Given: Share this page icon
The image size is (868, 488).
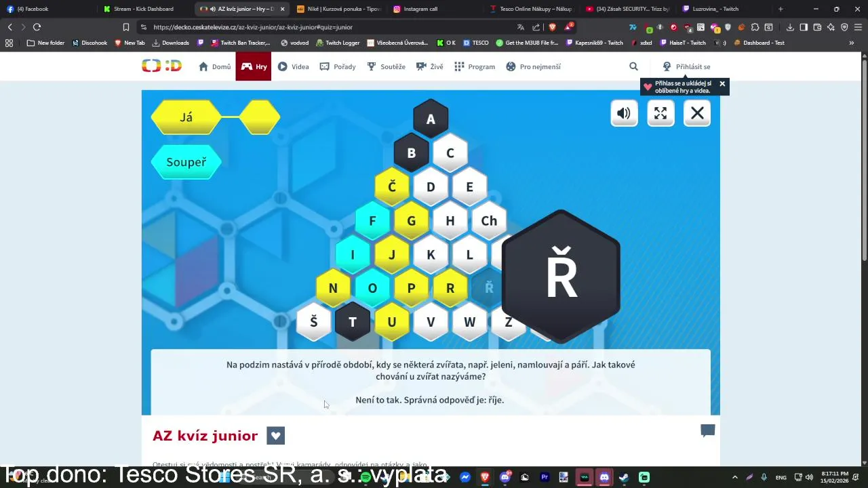Looking at the screenshot, I should [536, 27].
